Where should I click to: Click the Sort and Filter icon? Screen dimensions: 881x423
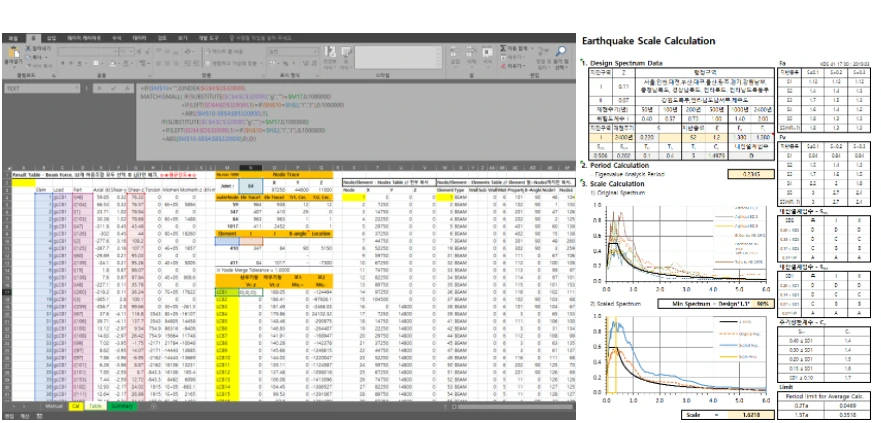[542, 52]
